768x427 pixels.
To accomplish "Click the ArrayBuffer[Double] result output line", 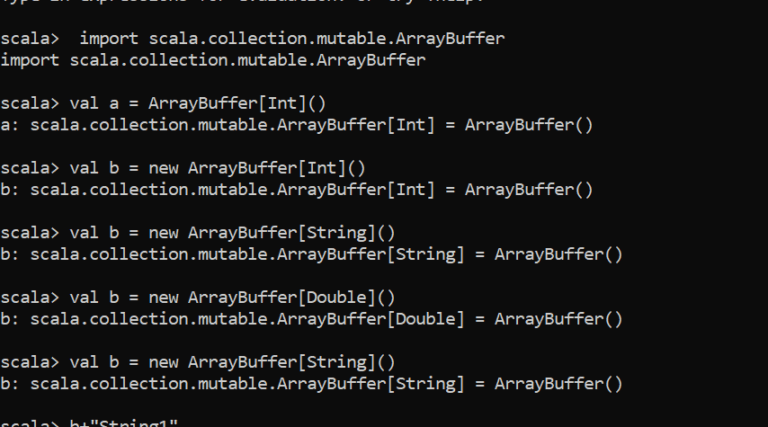I will (312, 319).
